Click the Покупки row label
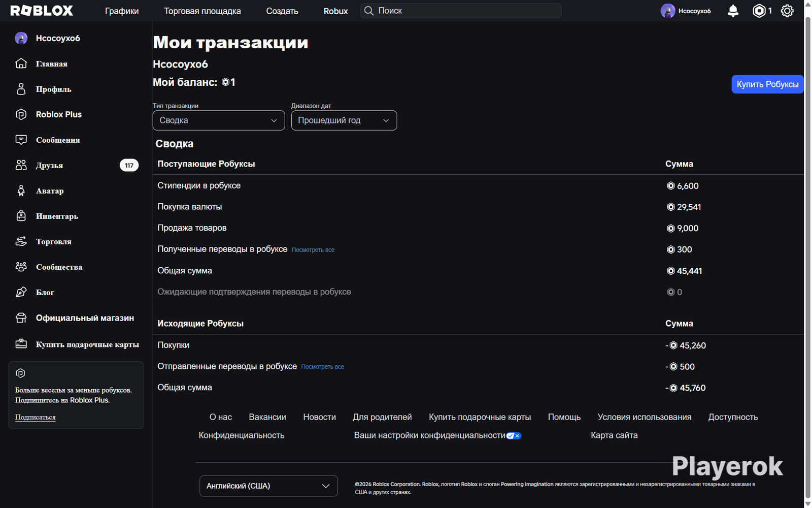 174,345
